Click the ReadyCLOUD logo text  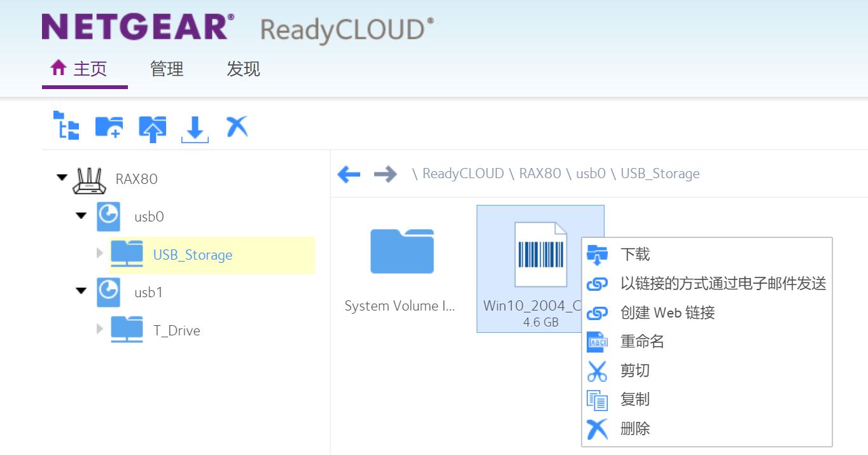(347, 30)
